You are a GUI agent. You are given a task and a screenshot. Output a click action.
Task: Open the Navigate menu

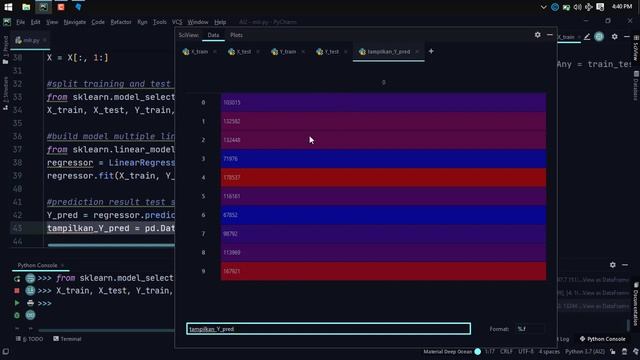75,22
